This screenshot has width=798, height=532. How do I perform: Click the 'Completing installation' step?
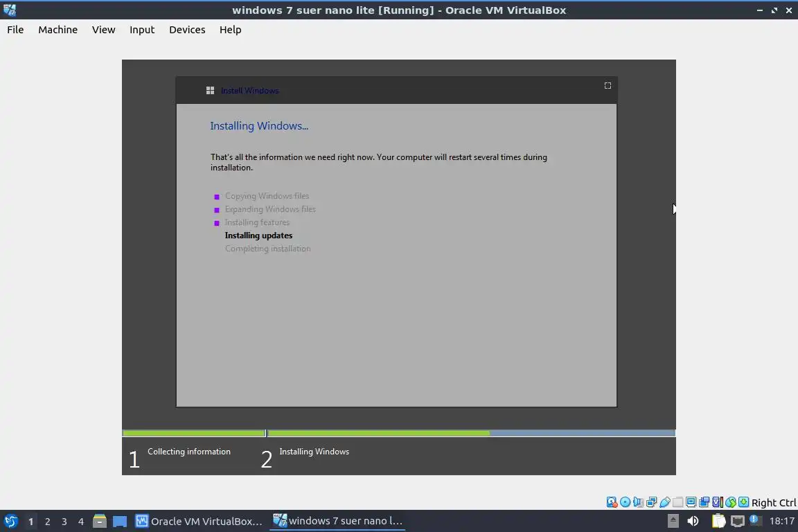[x=267, y=249]
